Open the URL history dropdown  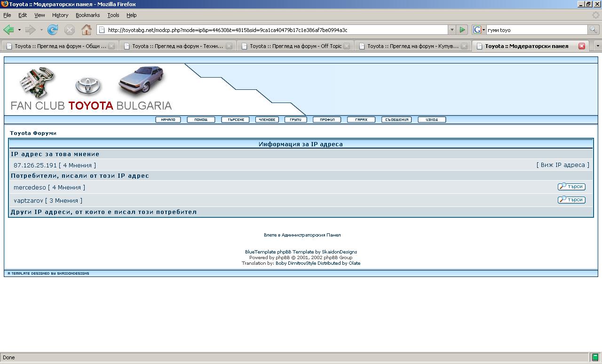click(451, 30)
